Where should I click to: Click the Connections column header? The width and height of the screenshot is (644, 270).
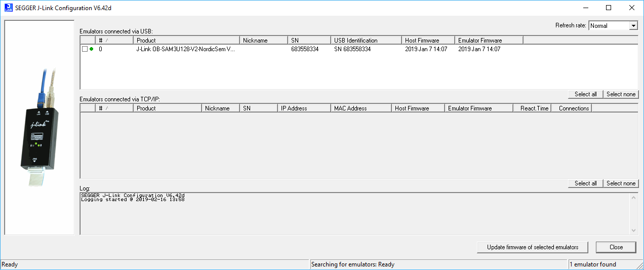571,108
